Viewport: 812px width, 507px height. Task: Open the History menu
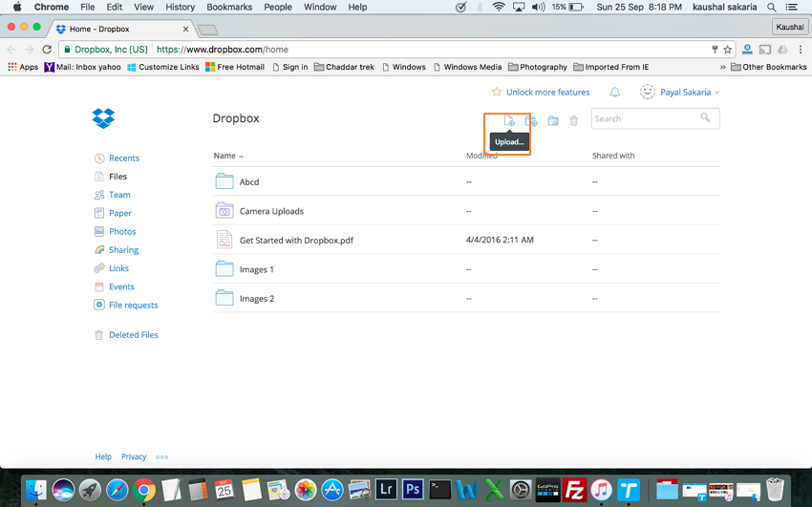pyautogui.click(x=180, y=7)
